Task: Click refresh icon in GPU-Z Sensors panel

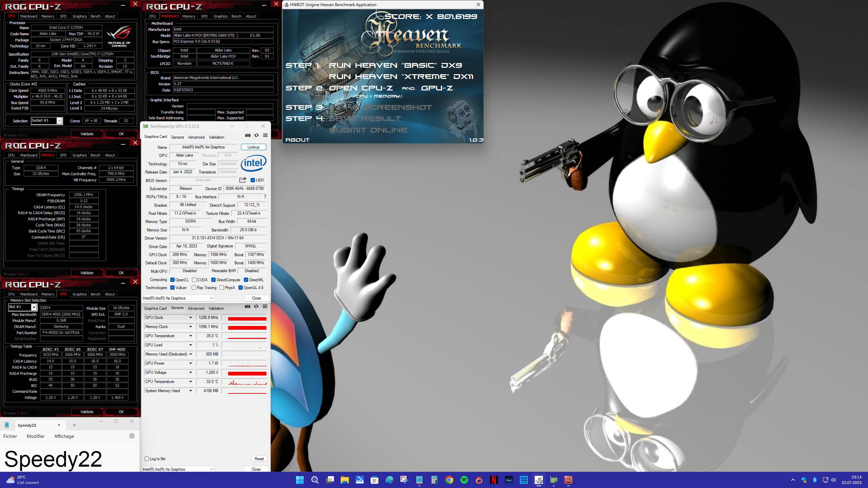Action: pyautogui.click(x=256, y=306)
